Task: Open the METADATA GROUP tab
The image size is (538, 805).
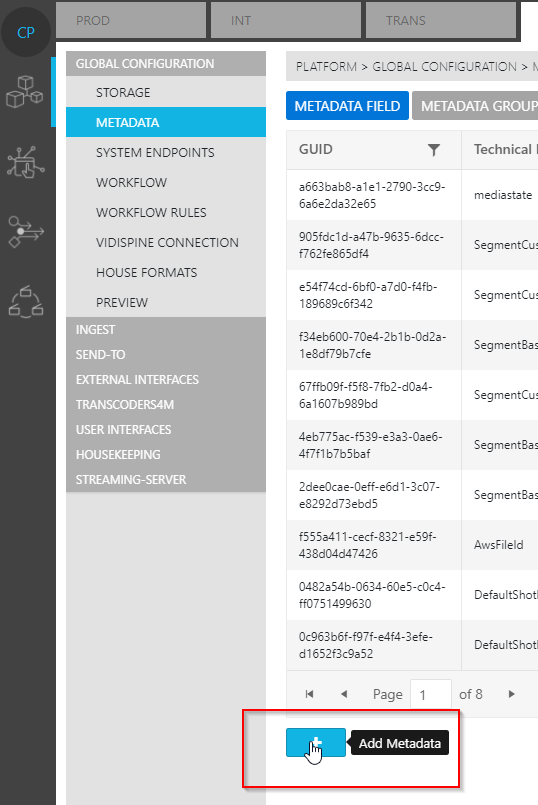Action: pyautogui.click(x=475, y=106)
